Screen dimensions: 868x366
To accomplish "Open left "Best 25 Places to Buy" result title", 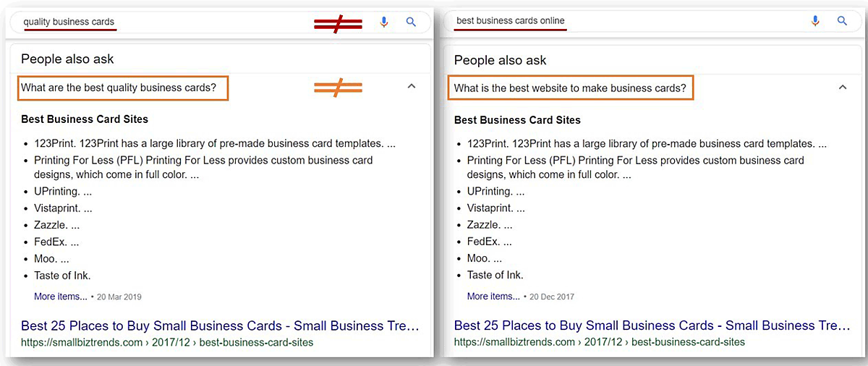I will [x=220, y=325].
